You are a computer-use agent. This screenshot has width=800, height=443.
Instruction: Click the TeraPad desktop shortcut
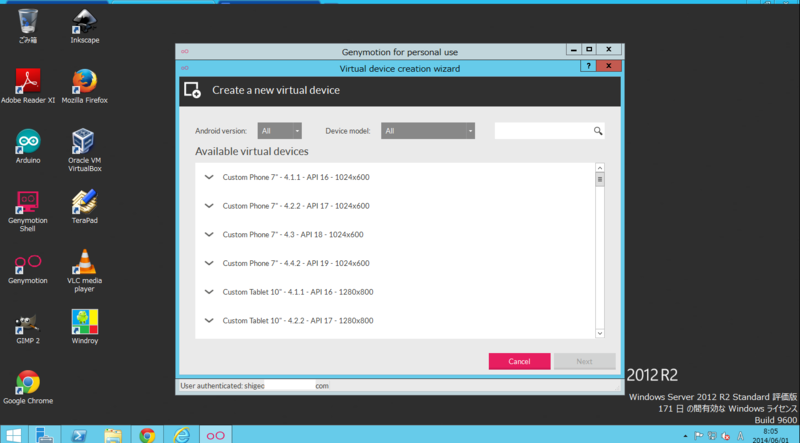(85, 206)
